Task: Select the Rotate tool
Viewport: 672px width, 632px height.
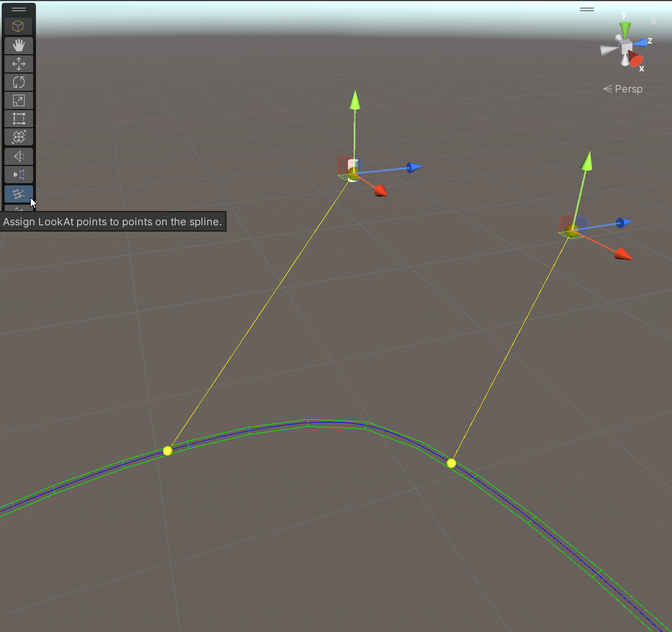Action: click(x=19, y=82)
